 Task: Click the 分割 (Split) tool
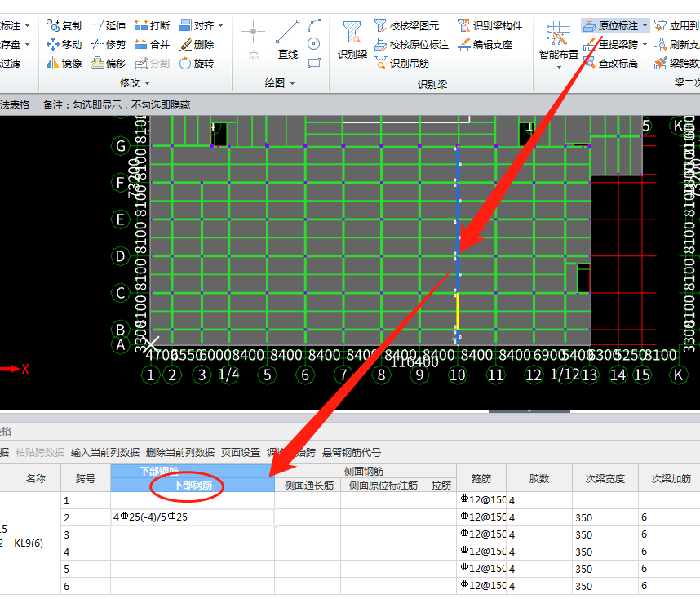coord(152,63)
